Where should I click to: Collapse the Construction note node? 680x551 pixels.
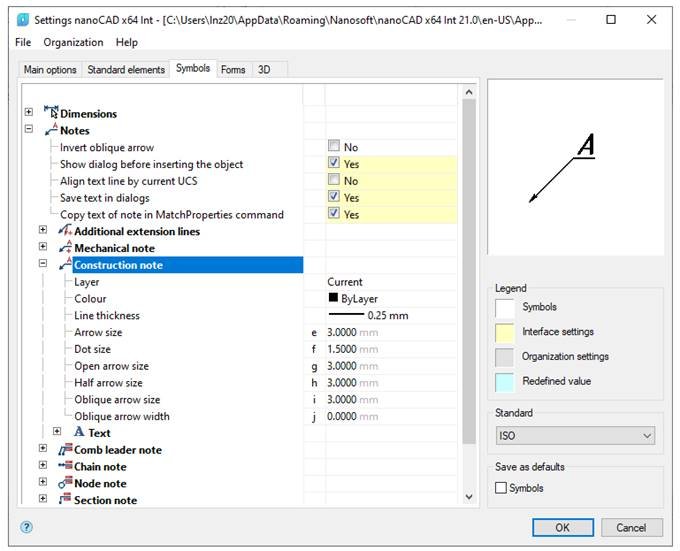tap(42, 263)
